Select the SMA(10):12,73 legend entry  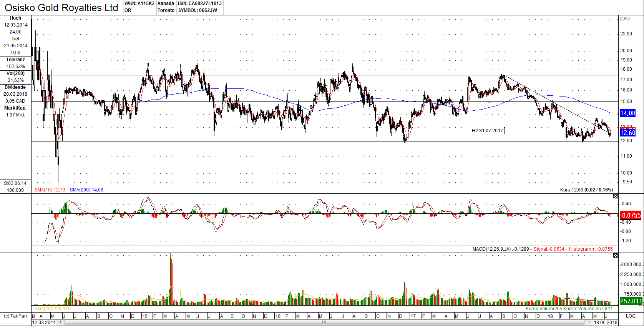click(x=50, y=190)
